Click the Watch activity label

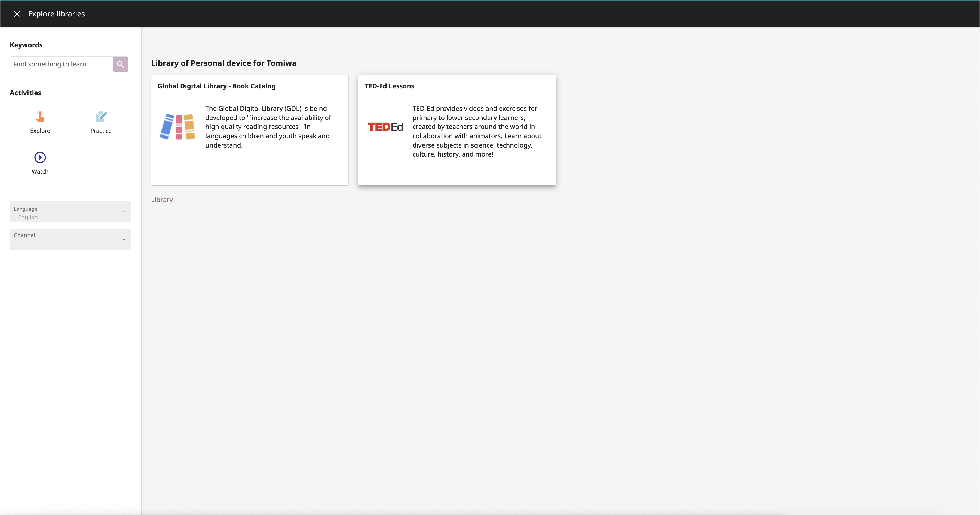tap(40, 171)
